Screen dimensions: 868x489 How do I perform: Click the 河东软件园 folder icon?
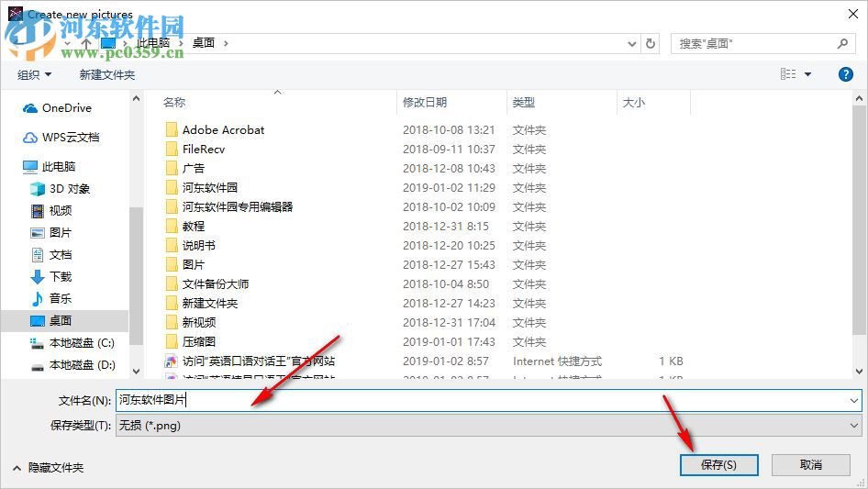coord(172,188)
